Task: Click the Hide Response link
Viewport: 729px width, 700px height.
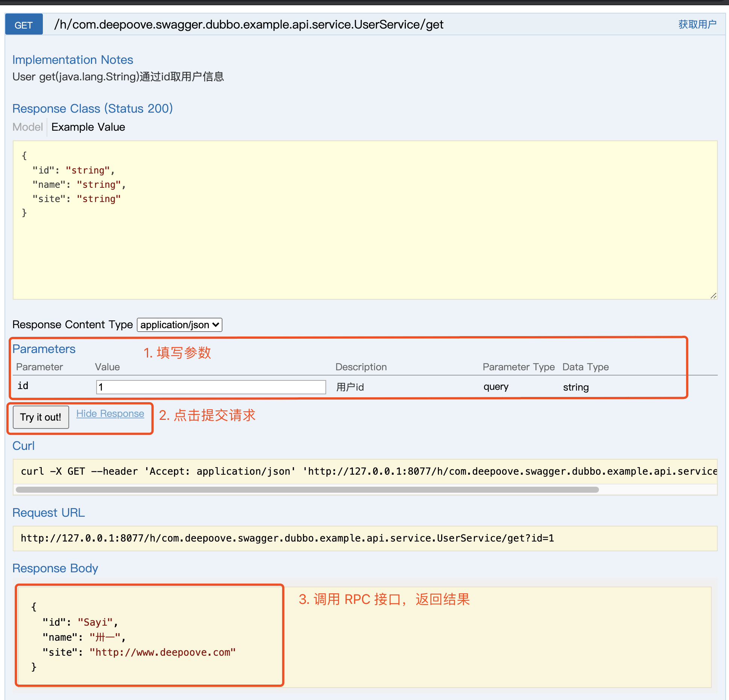Action: (x=110, y=414)
